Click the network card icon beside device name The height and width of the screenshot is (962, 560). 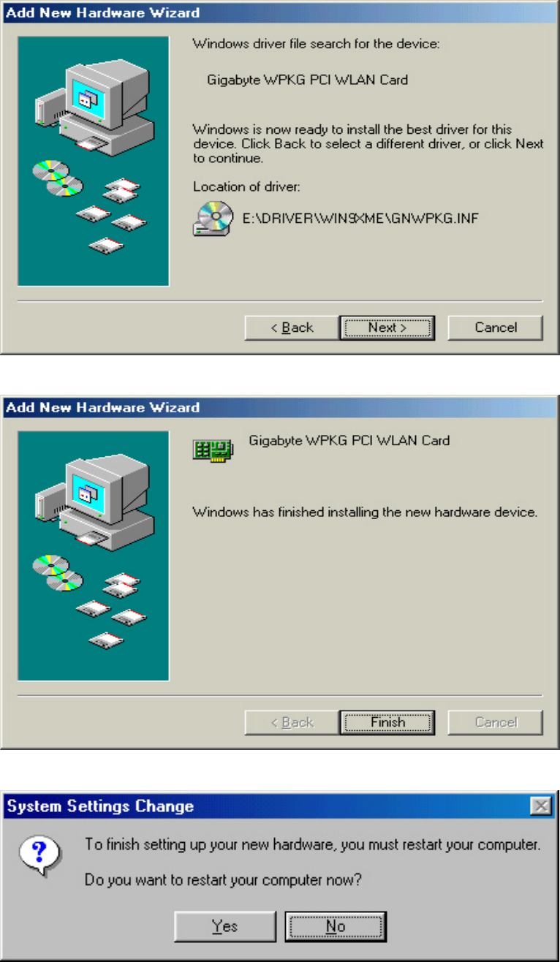pos(213,450)
